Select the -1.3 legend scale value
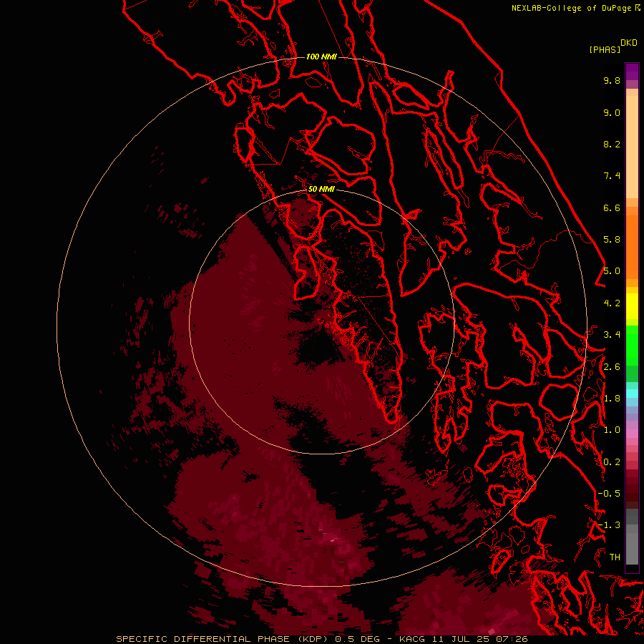The width and height of the screenshot is (644, 644). click(609, 525)
